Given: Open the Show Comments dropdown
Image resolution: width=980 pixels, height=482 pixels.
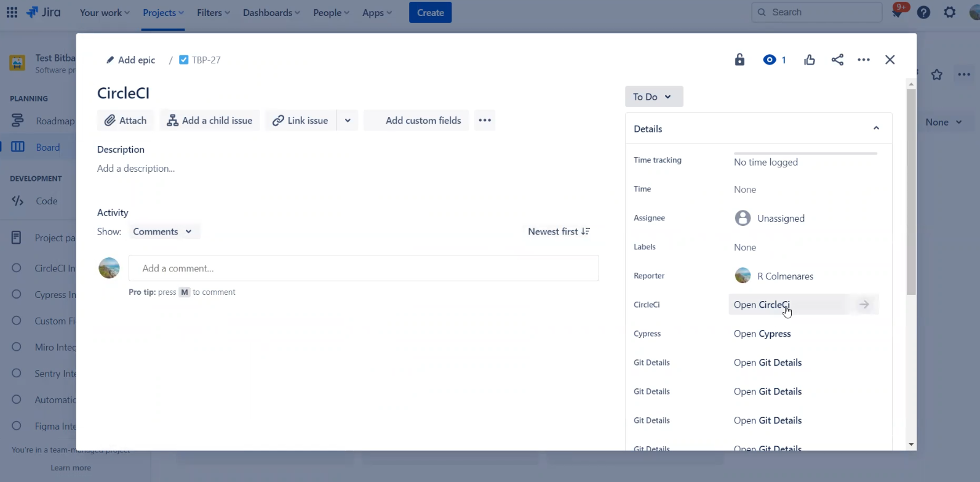Looking at the screenshot, I should 163,231.
